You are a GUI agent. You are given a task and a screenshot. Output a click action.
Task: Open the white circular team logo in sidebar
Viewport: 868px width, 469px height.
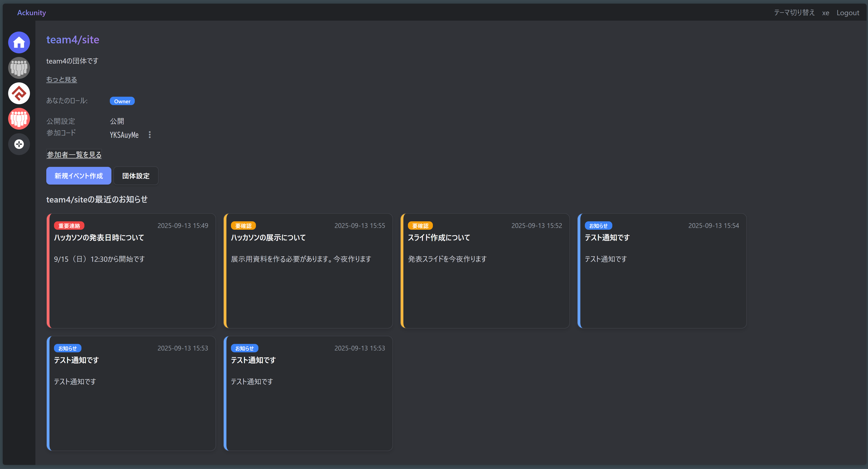tap(19, 93)
